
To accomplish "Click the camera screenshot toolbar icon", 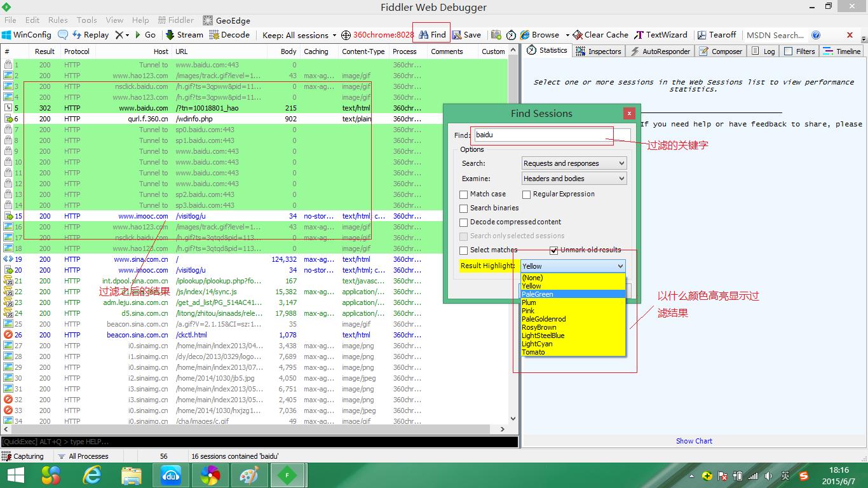I will 496,35.
